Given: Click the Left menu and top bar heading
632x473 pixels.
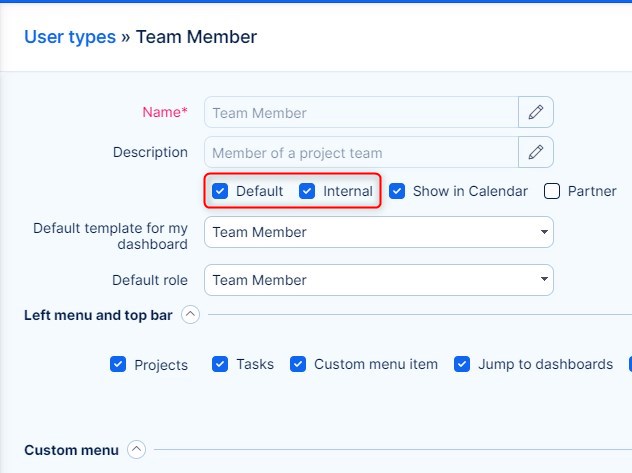Looking at the screenshot, I should (x=98, y=315).
